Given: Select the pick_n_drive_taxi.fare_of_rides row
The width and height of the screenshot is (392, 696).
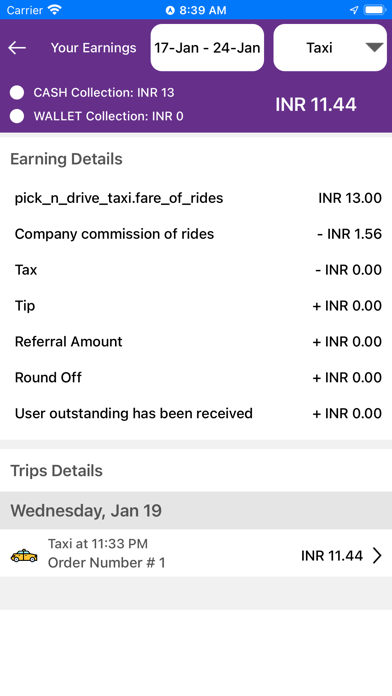Looking at the screenshot, I should click(196, 198).
